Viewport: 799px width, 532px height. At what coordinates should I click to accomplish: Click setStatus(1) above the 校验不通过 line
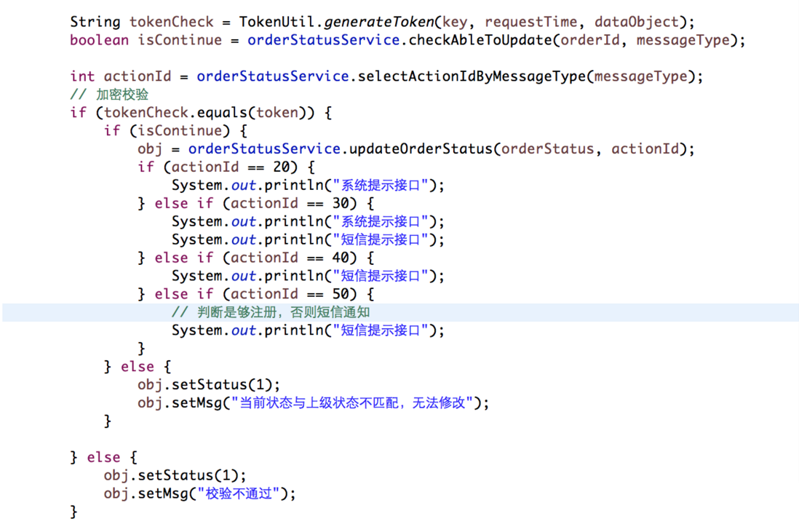pos(188,475)
